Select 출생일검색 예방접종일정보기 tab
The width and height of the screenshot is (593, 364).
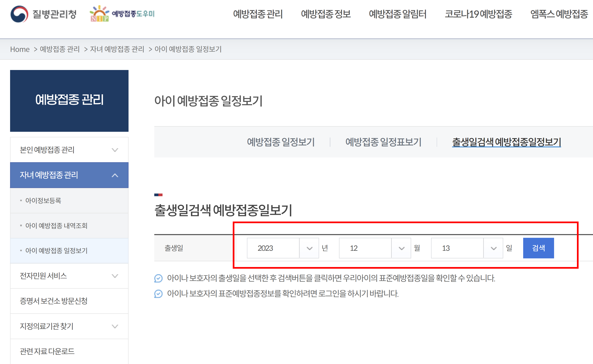coord(506,142)
